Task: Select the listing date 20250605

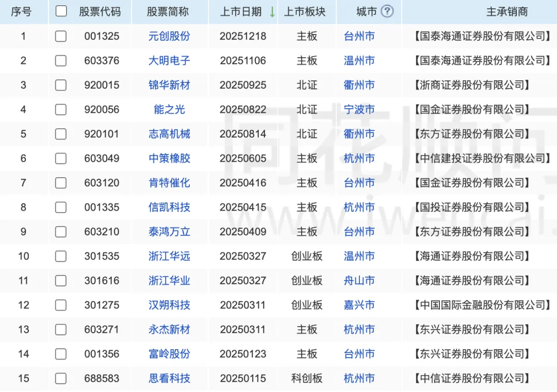Action: tap(243, 158)
